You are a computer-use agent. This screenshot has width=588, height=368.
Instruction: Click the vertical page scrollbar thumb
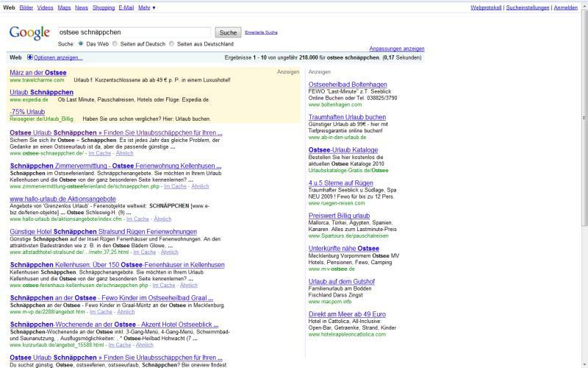pos(584,118)
